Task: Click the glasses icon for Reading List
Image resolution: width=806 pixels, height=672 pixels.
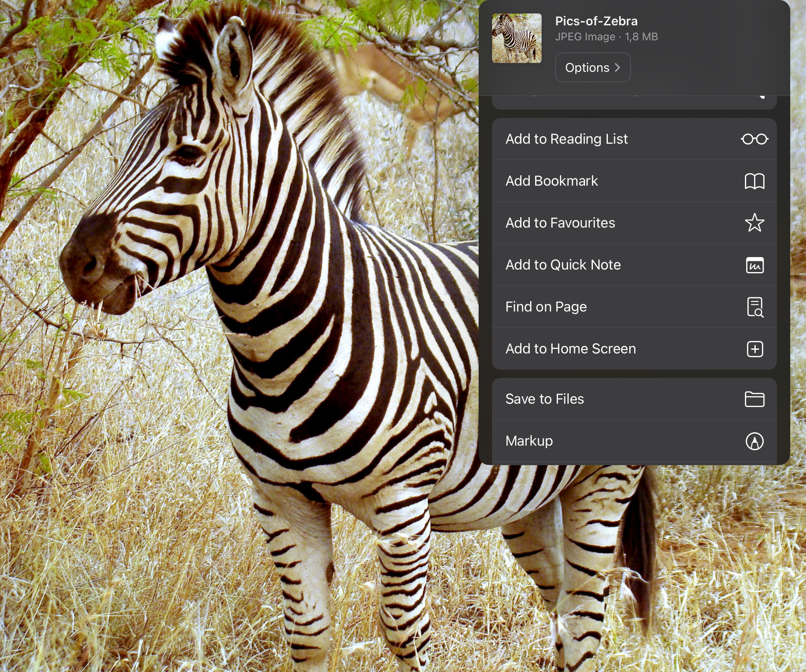Action: (754, 139)
